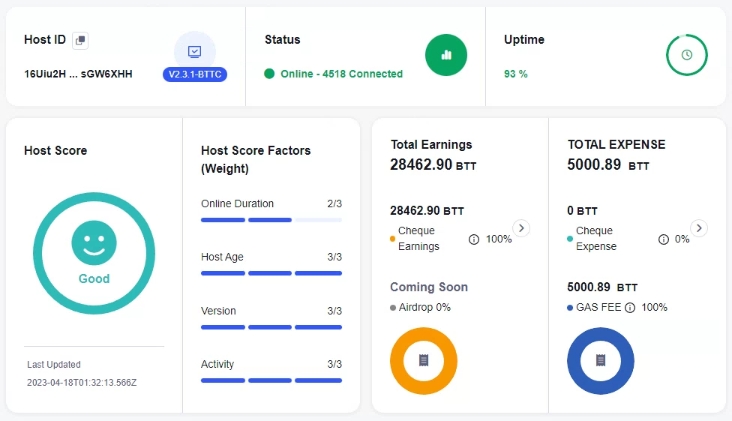Click the 'Coming Soon' label
This screenshot has width=732, height=421.
(x=429, y=287)
